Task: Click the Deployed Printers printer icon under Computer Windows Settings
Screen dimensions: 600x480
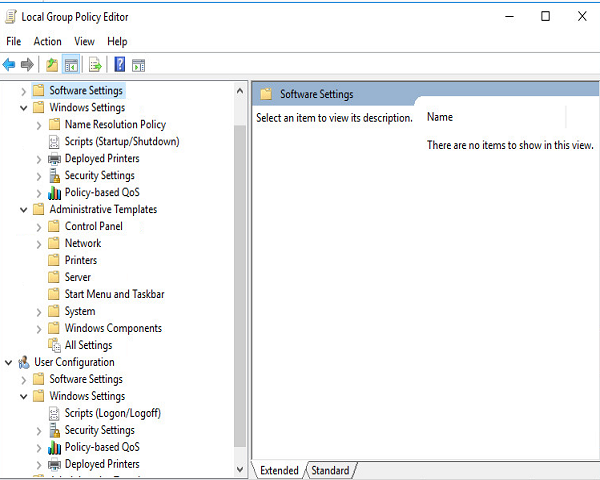Action: (54, 158)
